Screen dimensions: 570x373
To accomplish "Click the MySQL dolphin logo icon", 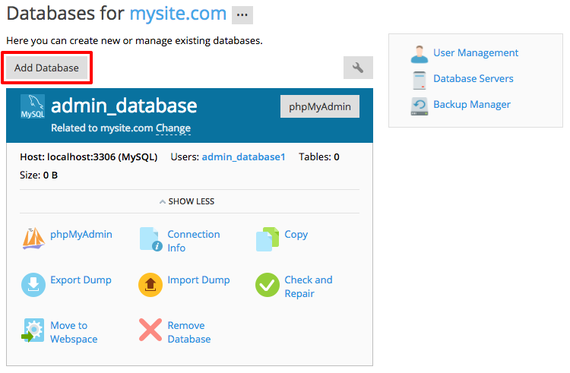I will coord(33,107).
